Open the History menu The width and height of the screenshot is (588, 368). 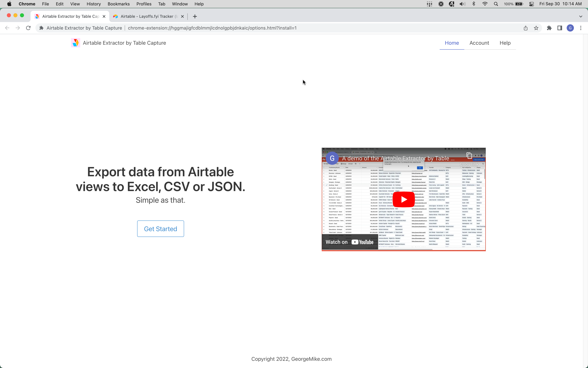click(94, 4)
